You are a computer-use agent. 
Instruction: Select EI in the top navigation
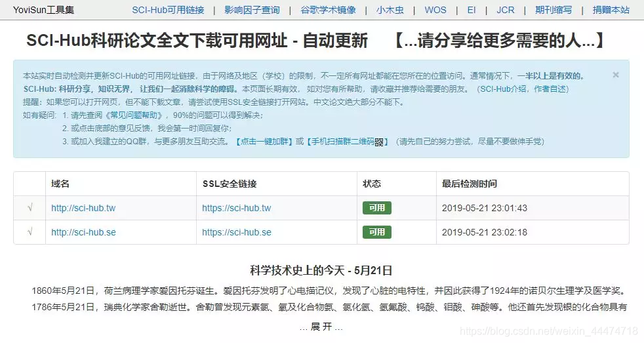pyautogui.click(x=472, y=10)
